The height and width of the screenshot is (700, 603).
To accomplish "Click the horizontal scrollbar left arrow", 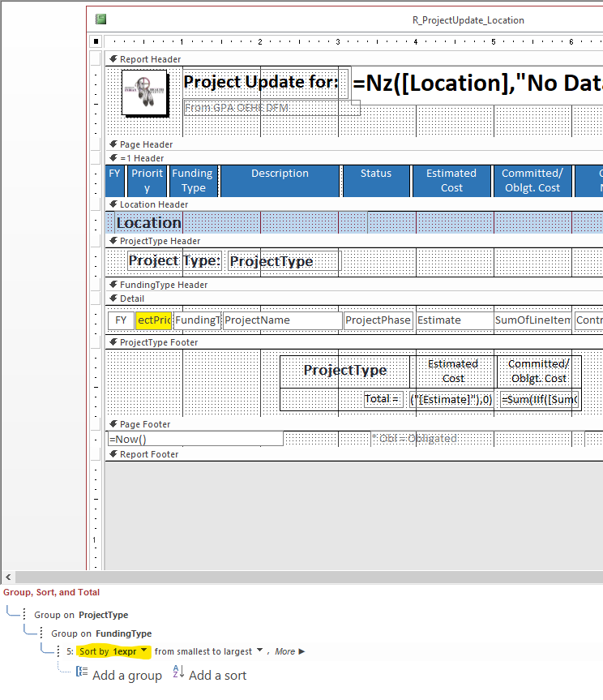I will (8, 577).
